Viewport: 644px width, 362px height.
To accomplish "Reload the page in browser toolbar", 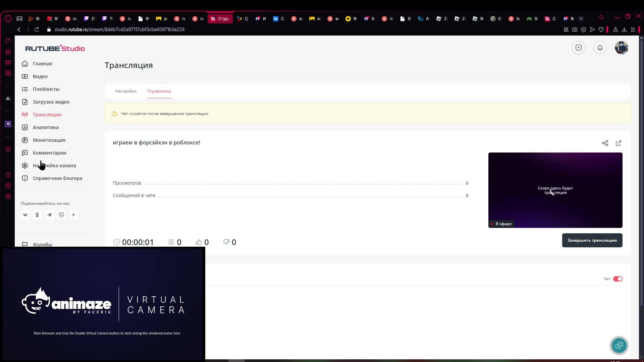I will [x=37, y=29].
